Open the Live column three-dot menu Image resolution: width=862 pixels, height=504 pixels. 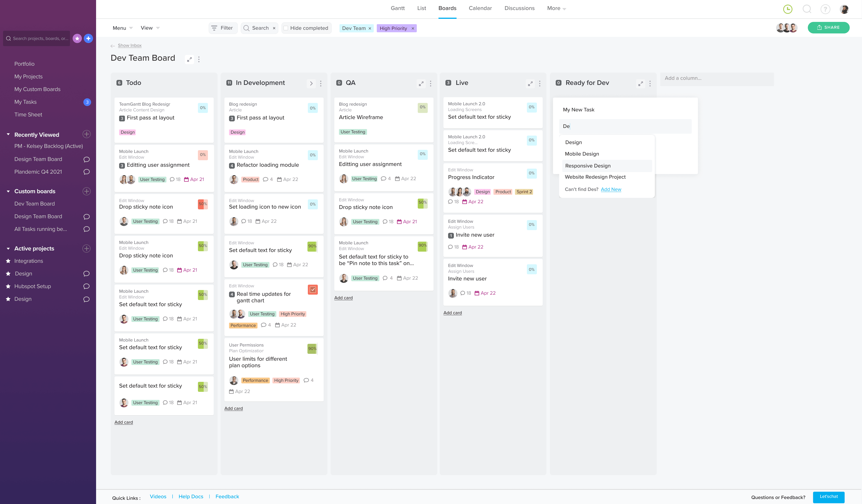pos(539,83)
